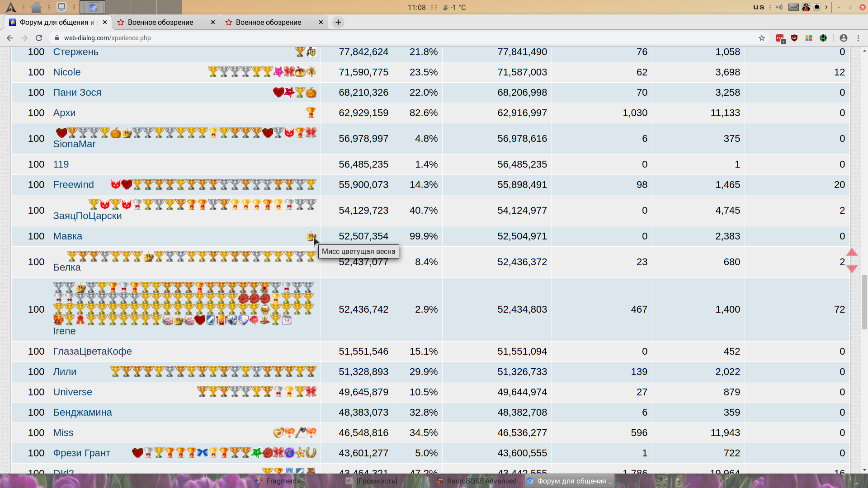The width and height of the screenshot is (868, 488).
Task: Open new tab with plus button
Action: (338, 22)
